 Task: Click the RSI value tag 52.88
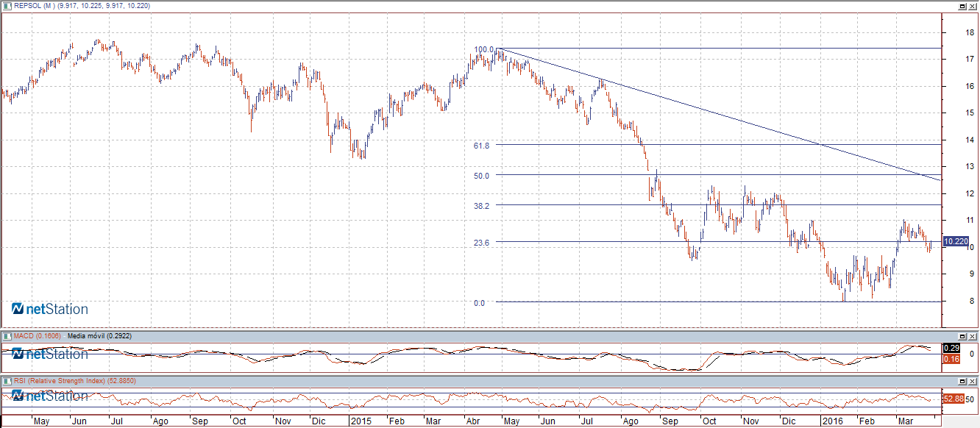point(954,399)
